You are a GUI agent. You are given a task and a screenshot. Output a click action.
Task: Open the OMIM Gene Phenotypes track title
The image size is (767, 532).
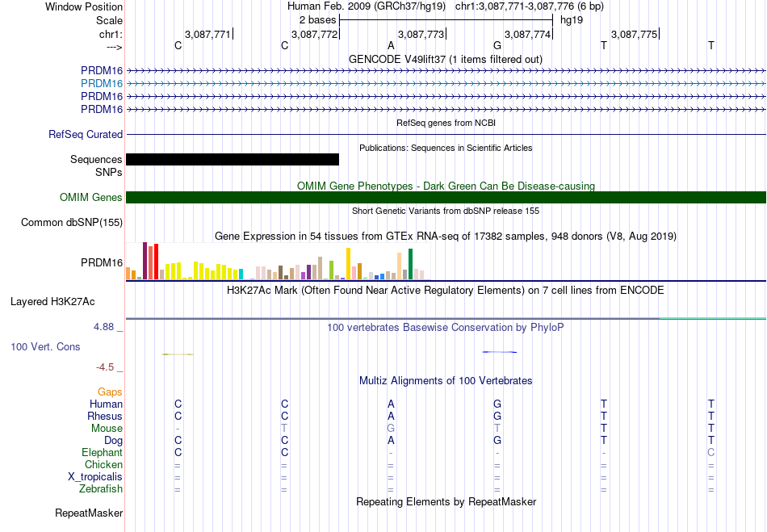click(x=446, y=186)
